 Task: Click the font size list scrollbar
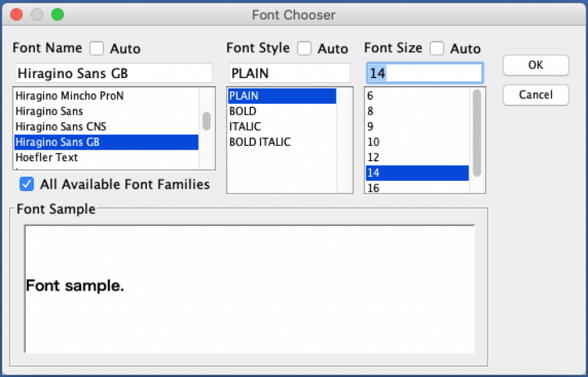(477, 133)
